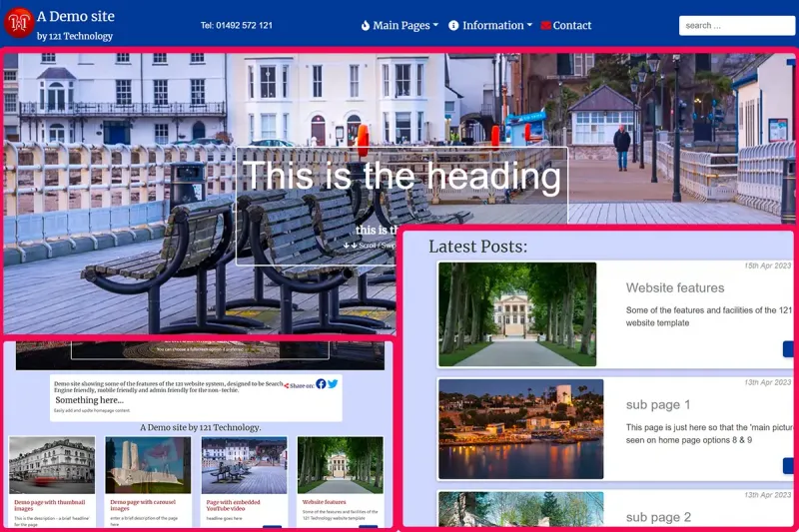The height and width of the screenshot is (532, 799).
Task: Open the 'sub page 2' post title
Action: coord(658,517)
